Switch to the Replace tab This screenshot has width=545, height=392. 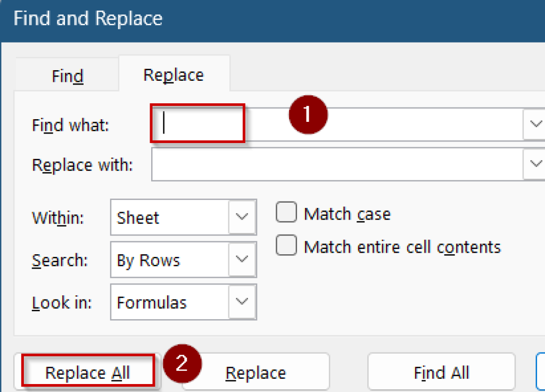click(x=173, y=74)
